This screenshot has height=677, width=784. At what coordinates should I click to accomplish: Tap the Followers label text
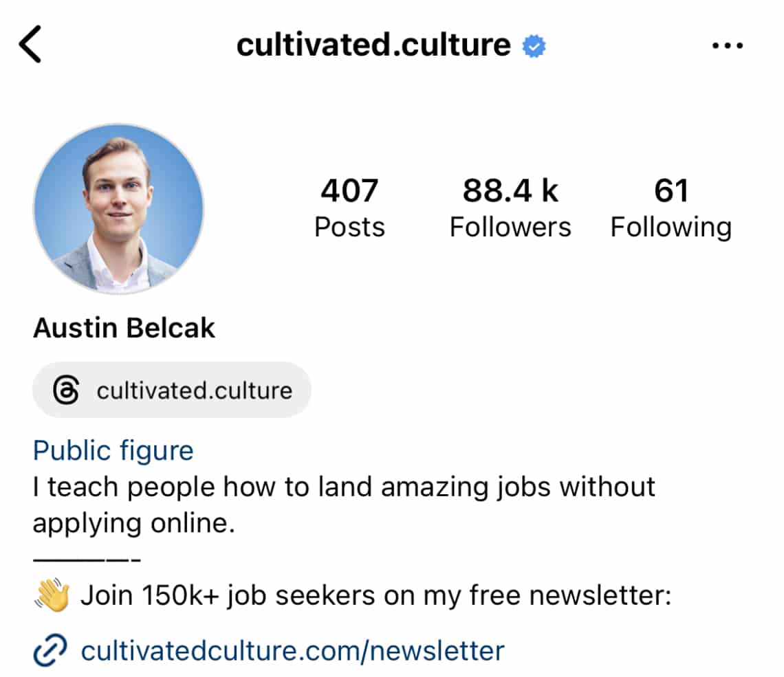510,227
